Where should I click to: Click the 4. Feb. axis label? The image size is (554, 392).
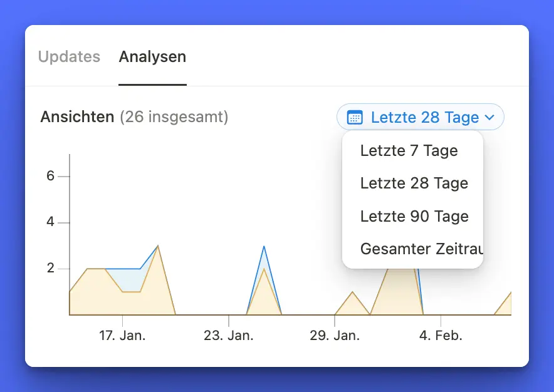pyautogui.click(x=441, y=336)
